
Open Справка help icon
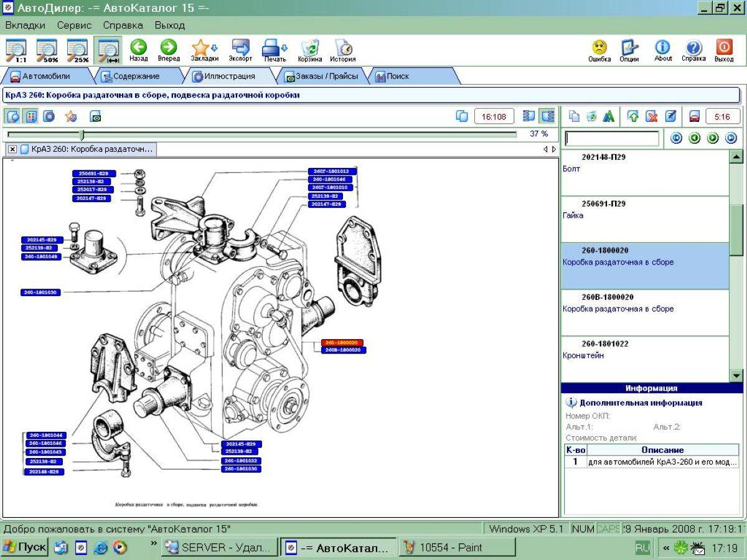(693, 50)
